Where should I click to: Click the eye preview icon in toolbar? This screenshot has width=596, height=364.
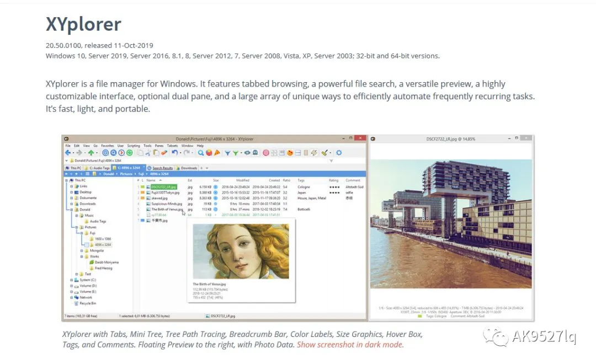[x=247, y=152]
